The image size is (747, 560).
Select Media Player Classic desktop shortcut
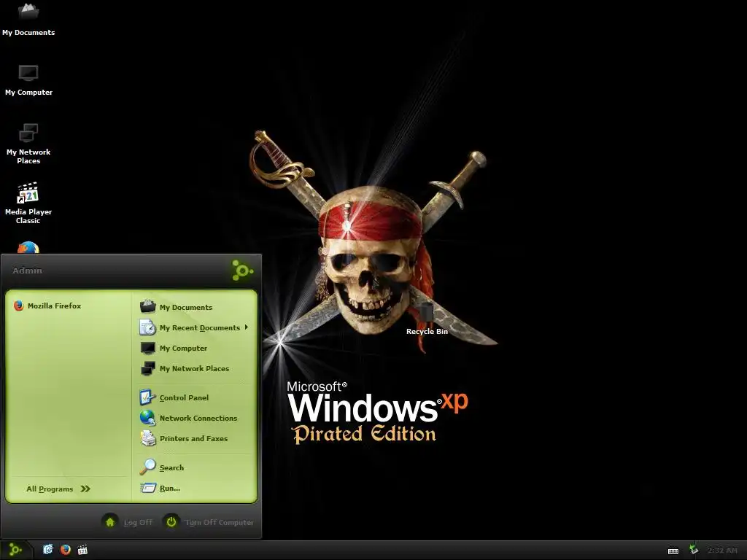click(x=28, y=203)
